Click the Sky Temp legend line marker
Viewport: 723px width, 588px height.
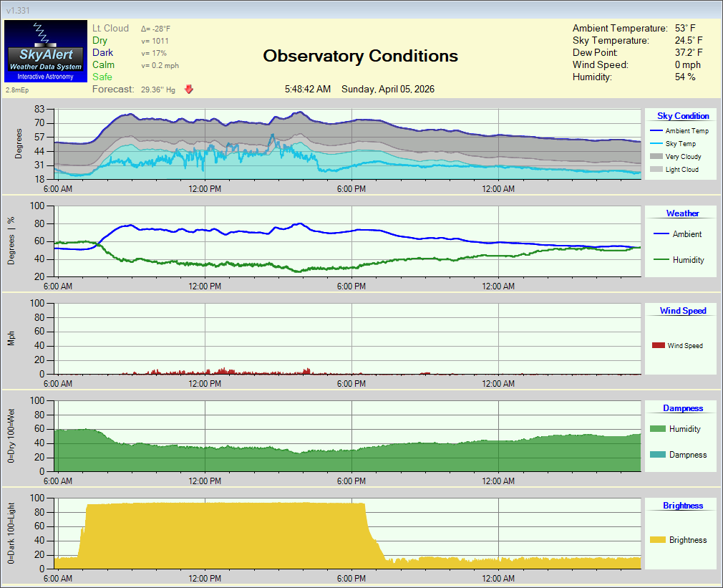pos(655,144)
